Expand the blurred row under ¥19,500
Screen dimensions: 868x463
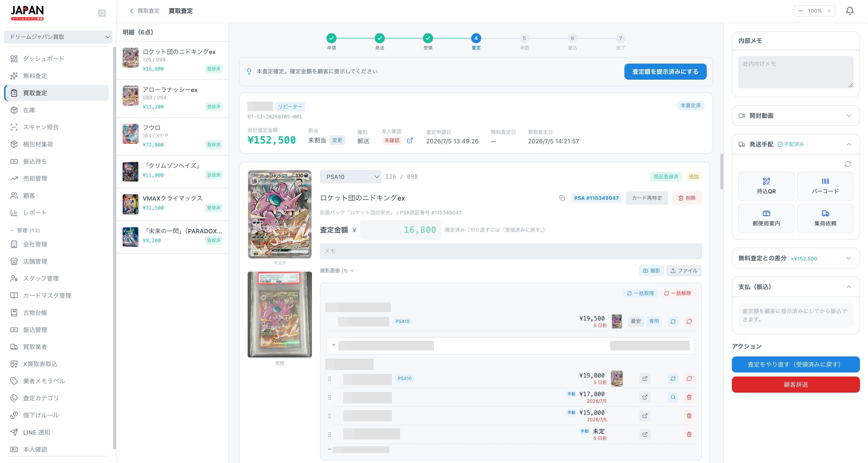[x=334, y=345]
